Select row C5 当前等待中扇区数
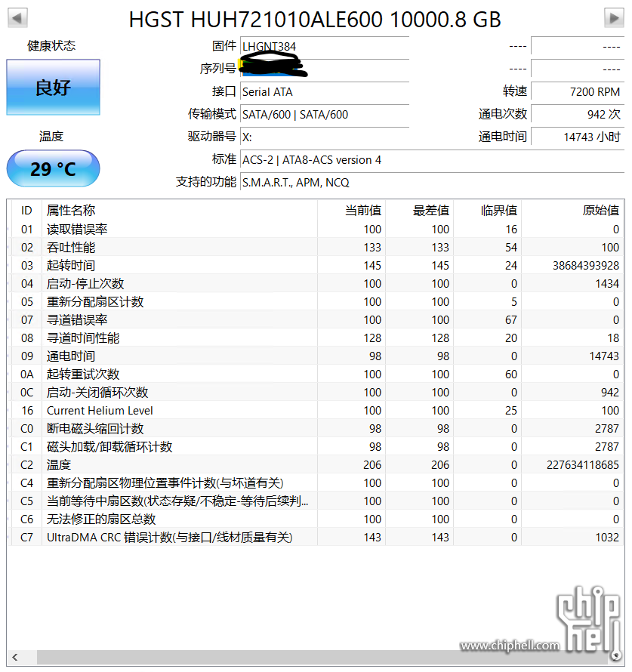This screenshot has height=672, width=632. (x=316, y=501)
